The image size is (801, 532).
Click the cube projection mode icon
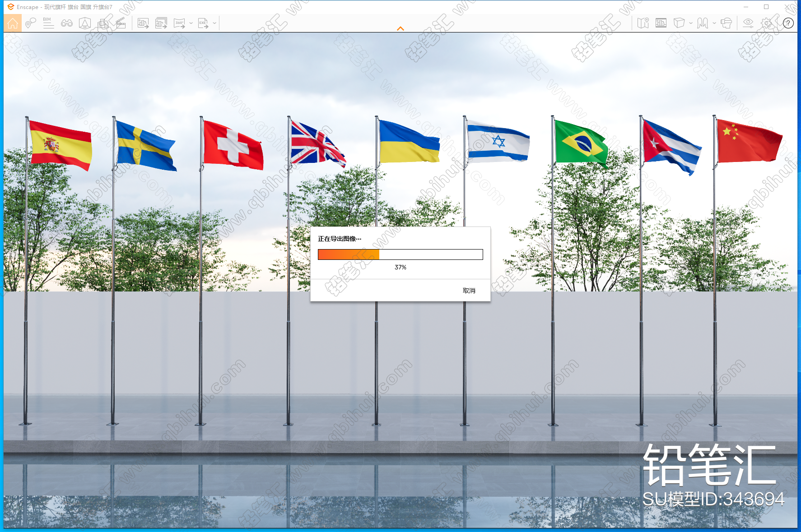point(679,23)
